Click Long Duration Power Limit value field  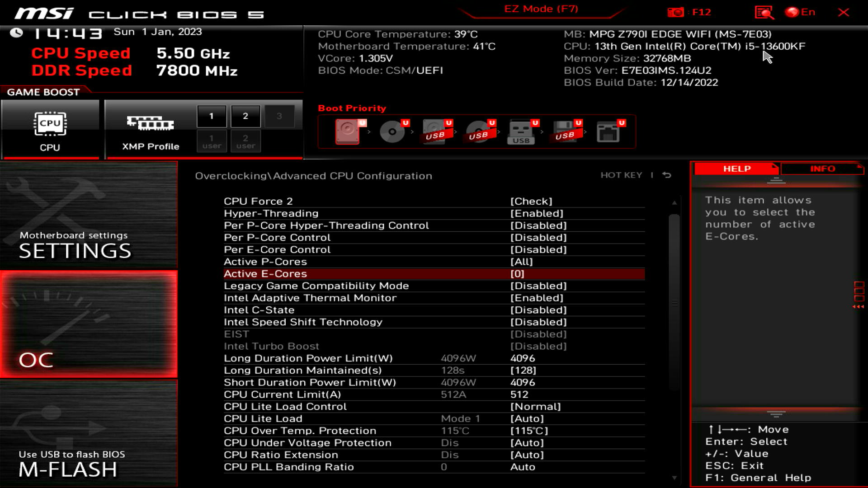click(x=523, y=358)
